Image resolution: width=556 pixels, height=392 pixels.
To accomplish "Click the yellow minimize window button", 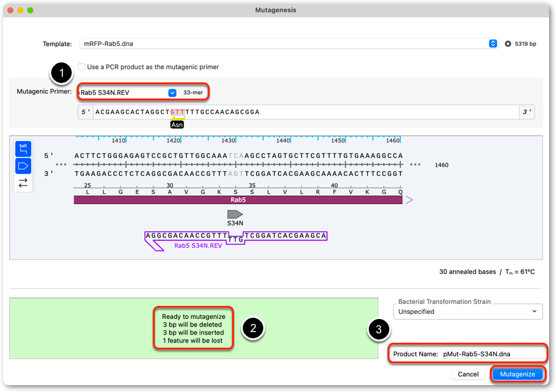I will 20,10.
